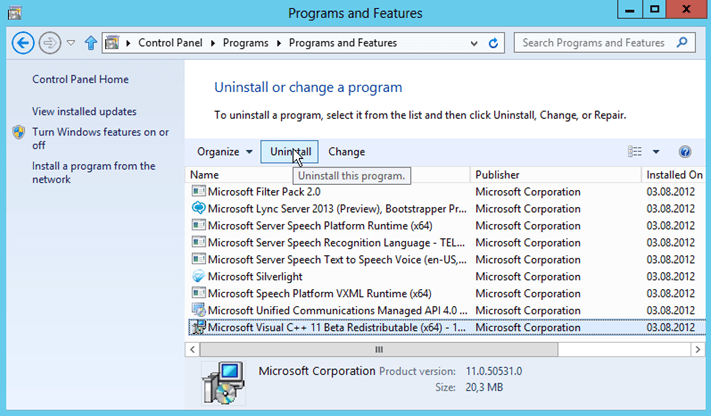Go up one level with blue arrow
This screenshot has height=416, width=711.
[x=91, y=43]
